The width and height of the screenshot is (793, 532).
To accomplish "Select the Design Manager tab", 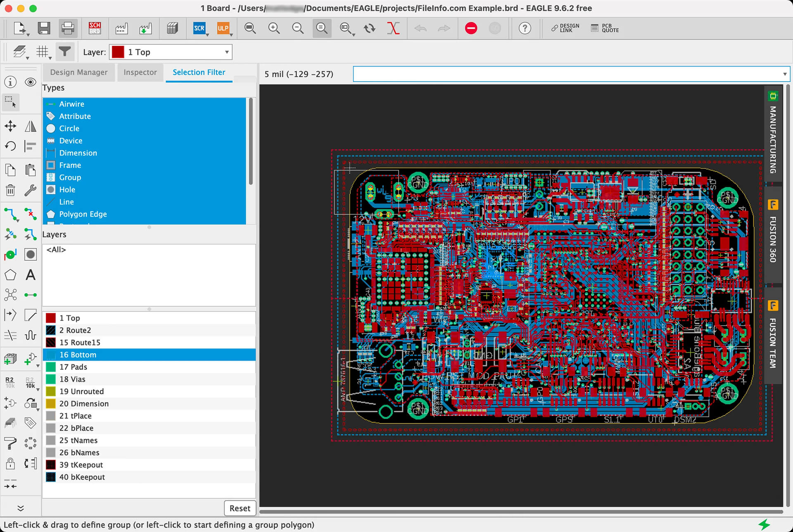I will click(x=78, y=72).
